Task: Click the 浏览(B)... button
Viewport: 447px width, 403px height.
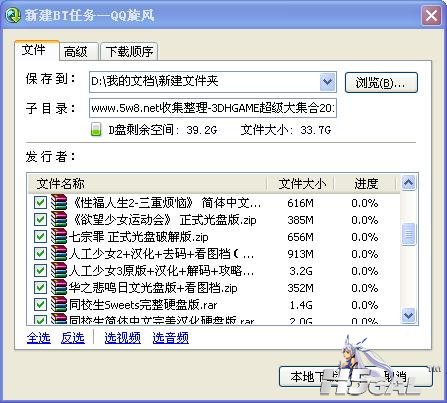Action: click(x=381, y=82)
